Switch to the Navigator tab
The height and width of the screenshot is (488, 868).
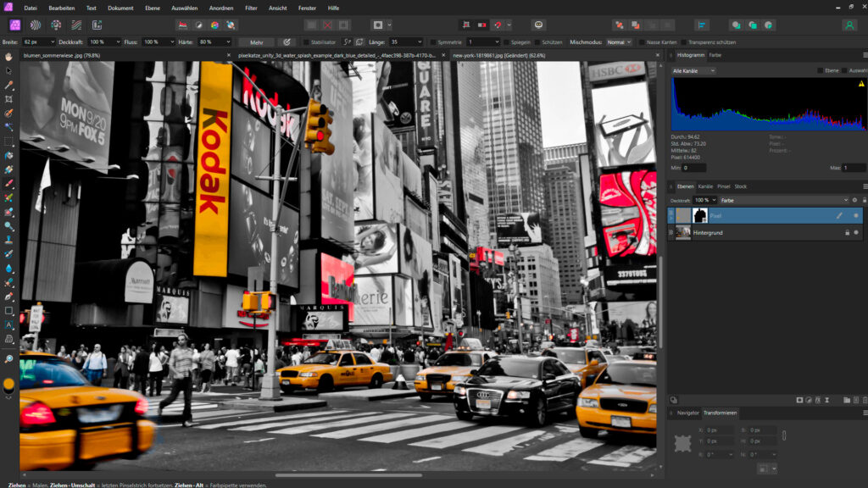pyautogui.click(x=688, y=413)
